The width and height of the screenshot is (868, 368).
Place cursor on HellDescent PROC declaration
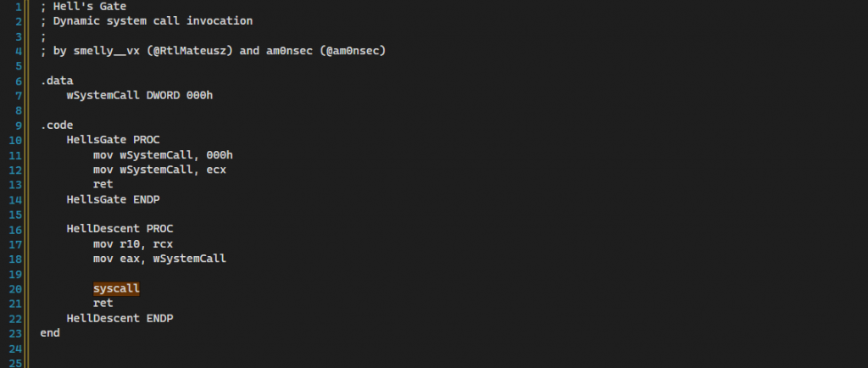(x=120, y=229)
